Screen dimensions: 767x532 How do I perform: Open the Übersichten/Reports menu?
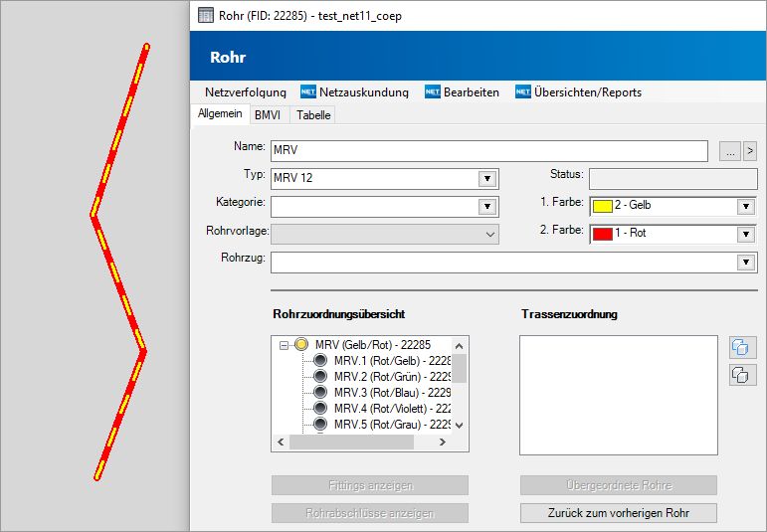pyautogui.click(x=588, y=91)
